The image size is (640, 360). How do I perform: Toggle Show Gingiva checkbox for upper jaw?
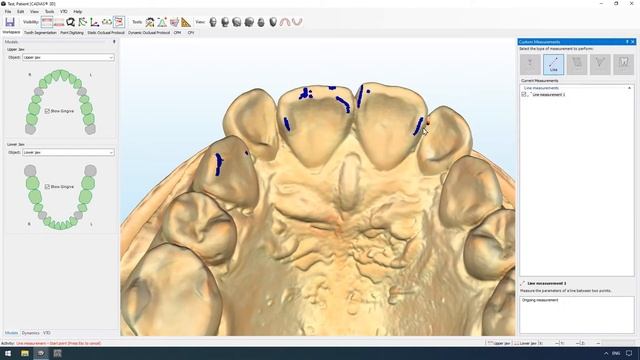tap(47, 111)
